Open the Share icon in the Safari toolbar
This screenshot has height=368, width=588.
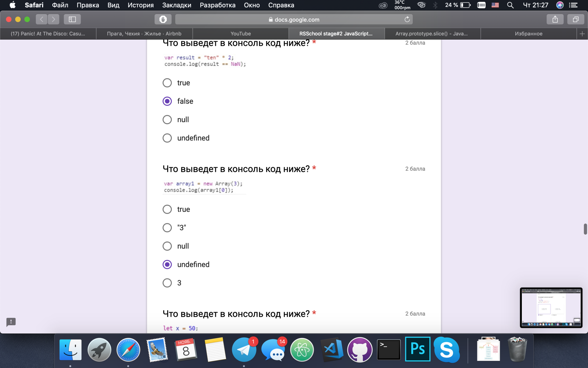pos(555,19)
